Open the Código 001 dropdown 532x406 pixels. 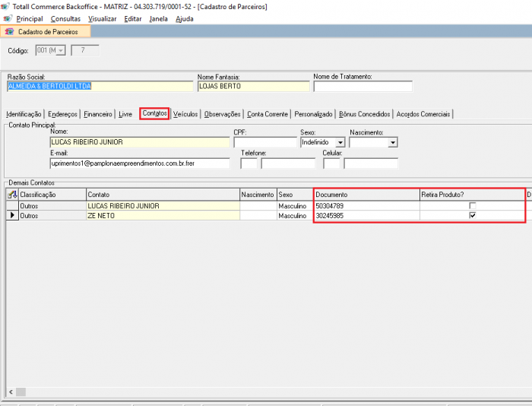tap(60, 51)
